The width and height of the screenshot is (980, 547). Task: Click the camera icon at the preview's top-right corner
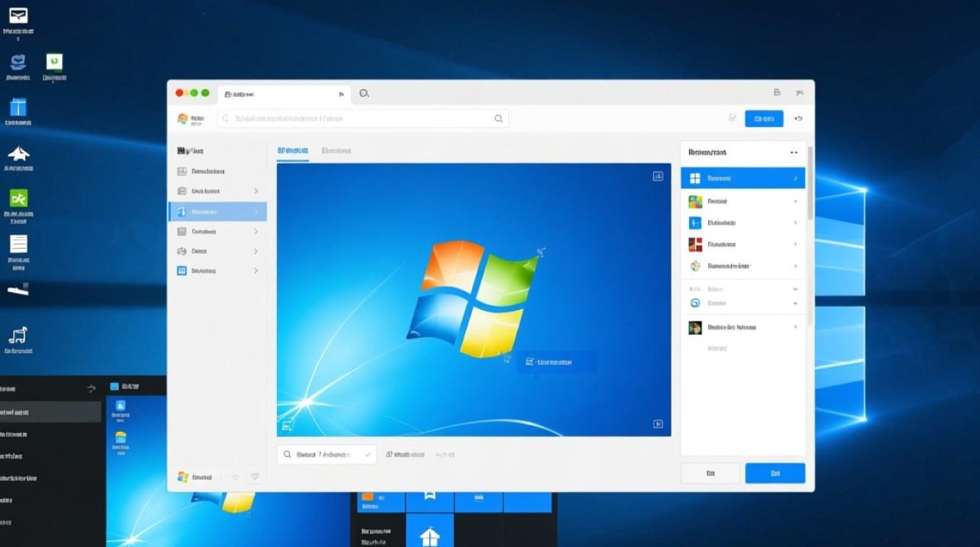pyautogui.click(x=658, y=175)
